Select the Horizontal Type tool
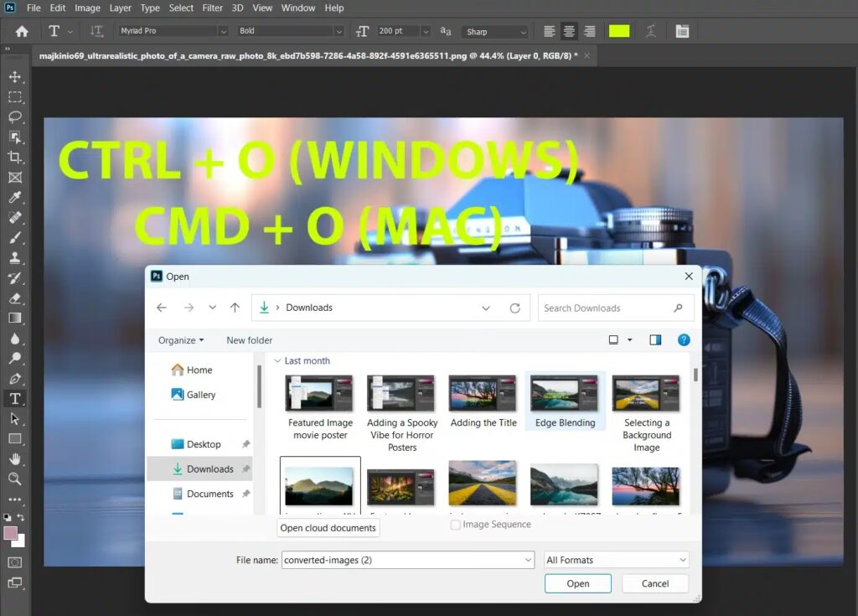Viewport: 858px width, 616px height. tap(15, 398)
